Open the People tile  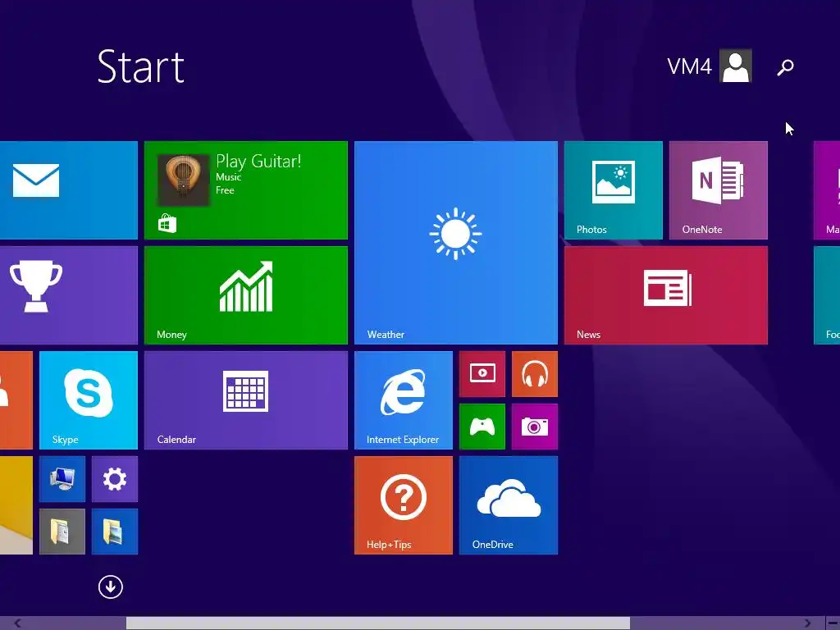pyautogui.click(x=16, y=400)
